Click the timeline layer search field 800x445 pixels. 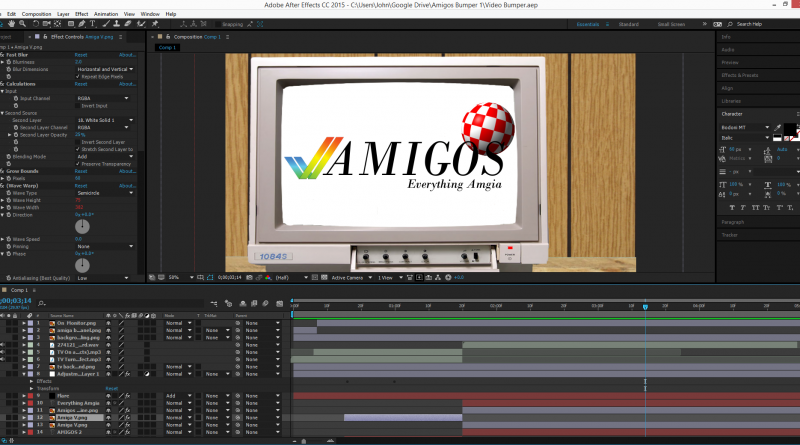coord(120,304)
